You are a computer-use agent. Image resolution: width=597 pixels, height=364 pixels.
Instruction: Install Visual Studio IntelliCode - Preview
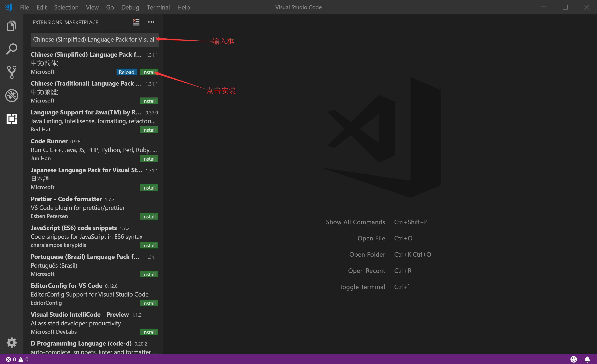coord(149,332)
